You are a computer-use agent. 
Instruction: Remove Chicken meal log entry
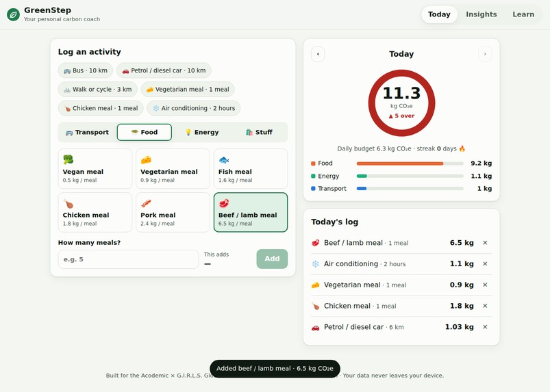485,306
